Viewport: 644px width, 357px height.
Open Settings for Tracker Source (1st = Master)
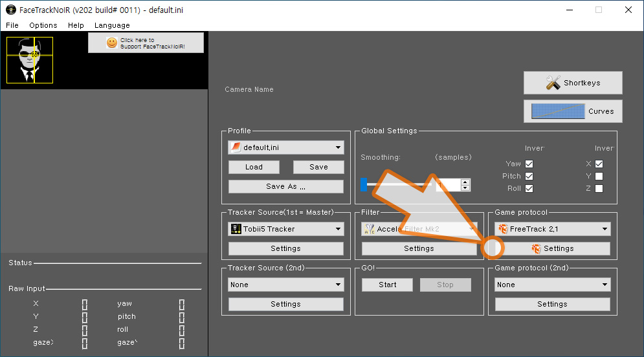coord(286,248)
